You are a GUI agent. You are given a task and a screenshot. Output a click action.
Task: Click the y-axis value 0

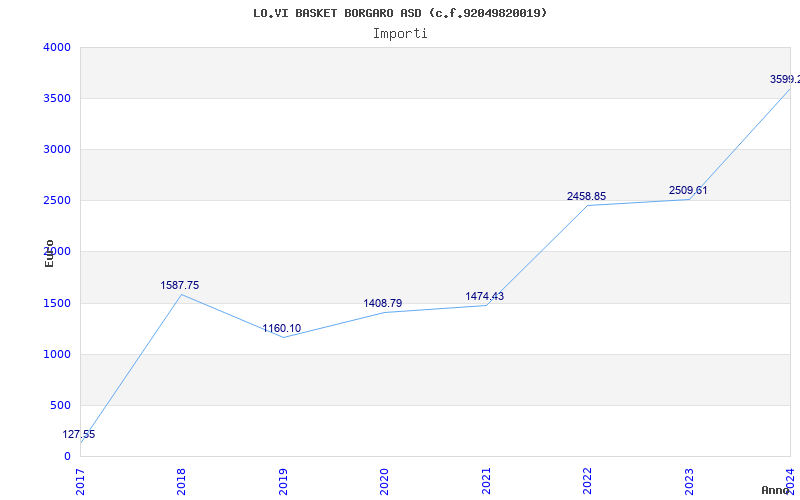click(x=67, y=457)
